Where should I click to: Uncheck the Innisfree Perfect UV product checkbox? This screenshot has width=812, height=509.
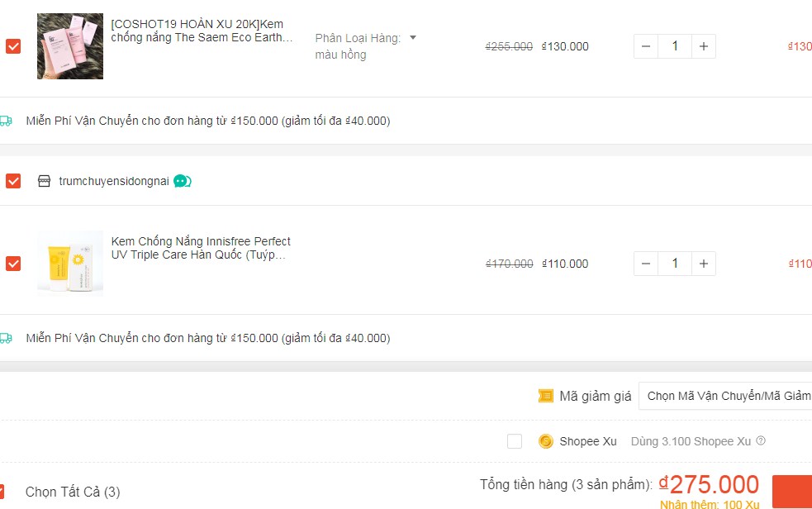pyautogui.click(x=12, y=264)
